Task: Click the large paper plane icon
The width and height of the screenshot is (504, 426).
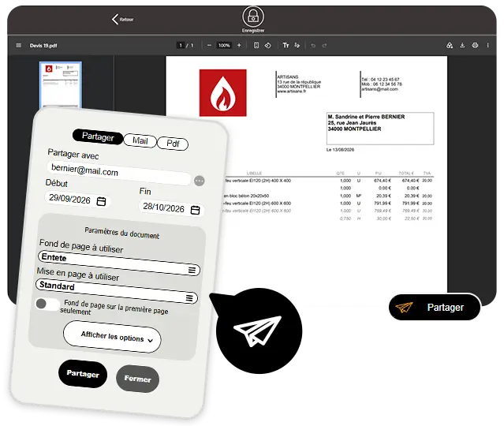Action: (x=259, y=331)
